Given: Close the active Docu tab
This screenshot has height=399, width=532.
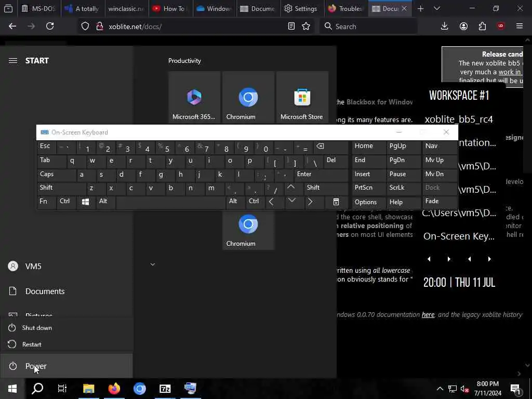Looking at the screenshot, I should pyautogui.click(x=404, y=8).
